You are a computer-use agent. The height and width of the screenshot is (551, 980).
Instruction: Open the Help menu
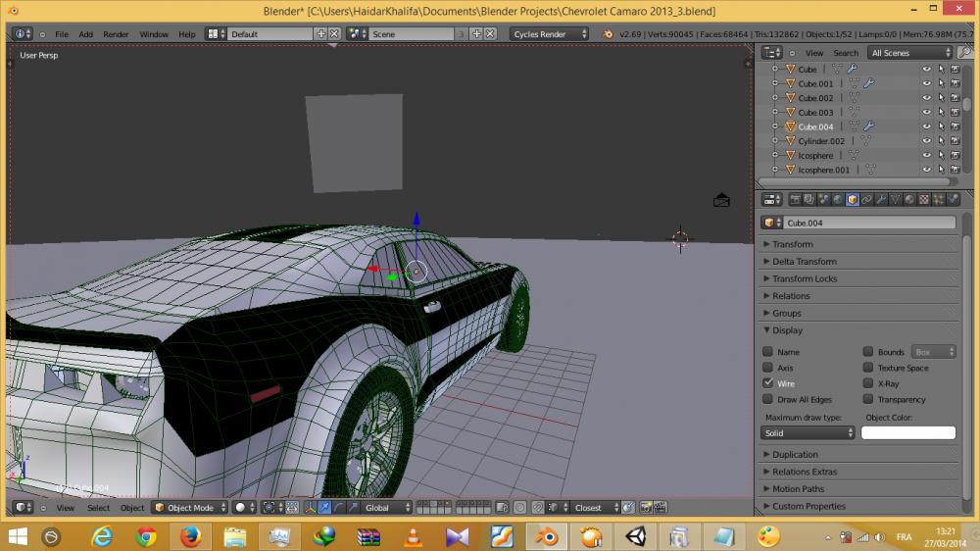pyautogui.click(x=187, y=34)
